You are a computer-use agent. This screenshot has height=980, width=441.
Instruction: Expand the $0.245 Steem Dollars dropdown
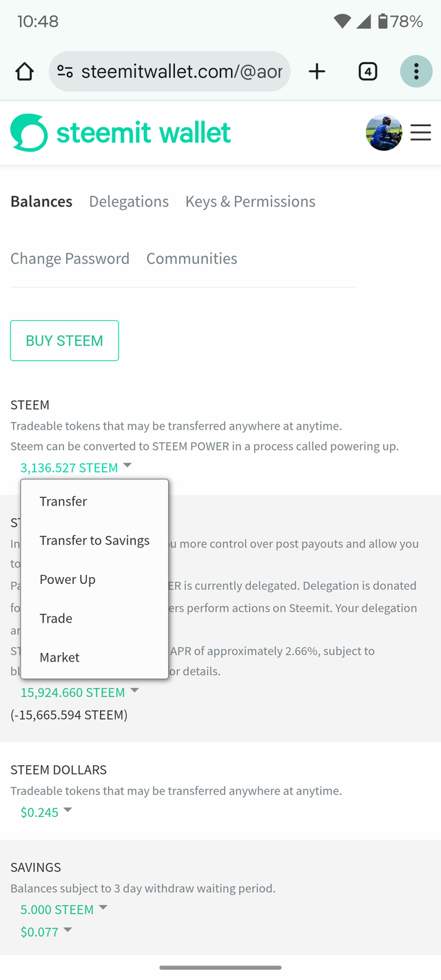point(46,812)
